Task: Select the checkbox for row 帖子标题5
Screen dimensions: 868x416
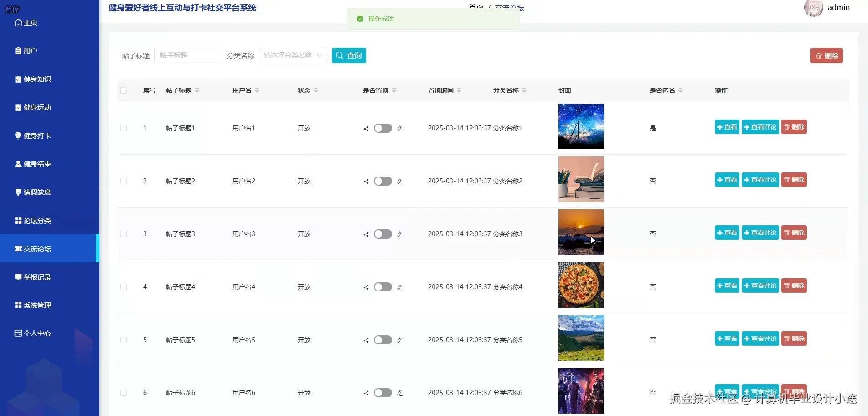Action: click(x=124, y=340)
